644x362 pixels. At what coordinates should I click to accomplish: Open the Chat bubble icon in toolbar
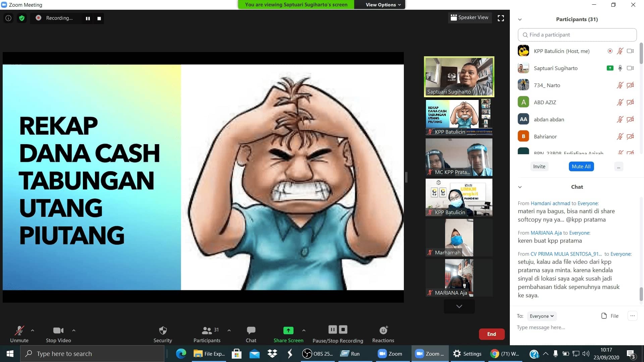coord(251,330)
